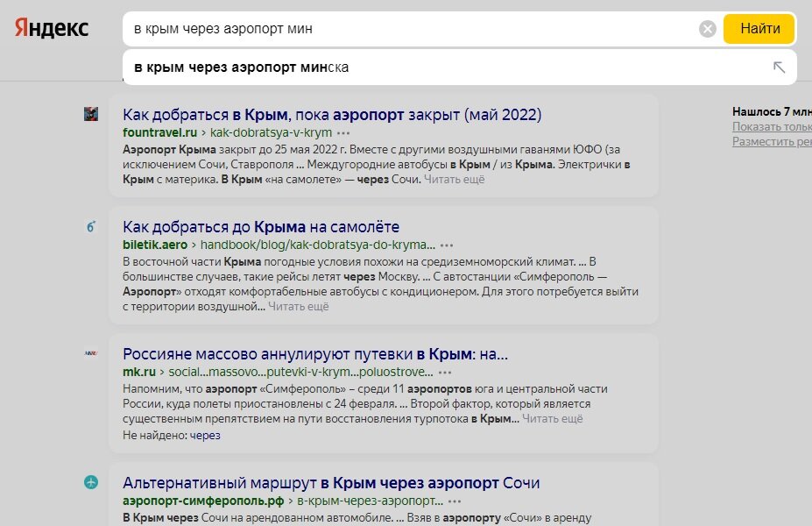Click 'Показать только' link in sidebar
The width and height of the screenshot is (812, 526).
(x=772, y=127)
